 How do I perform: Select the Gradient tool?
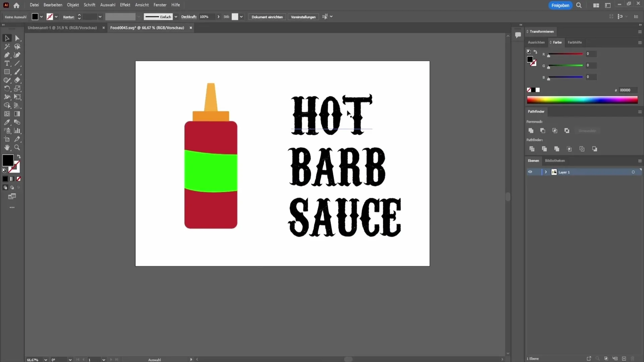17,114
